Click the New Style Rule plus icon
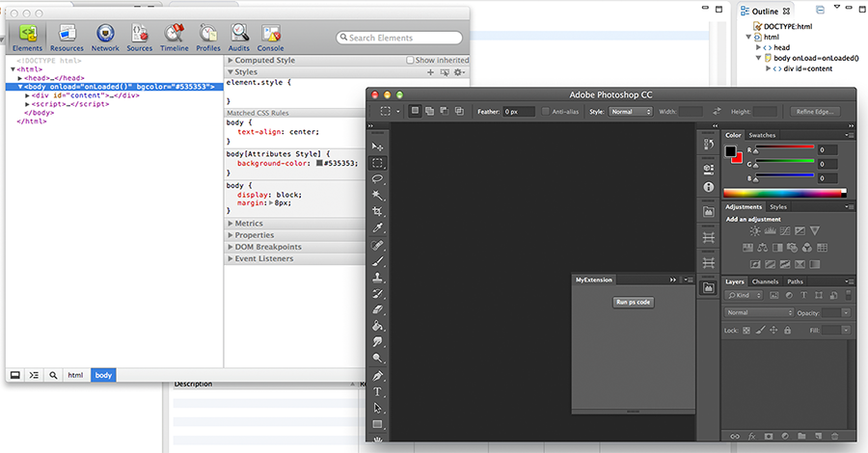The image size is (868, 453). pyautogui.click(x=431, y=72)
